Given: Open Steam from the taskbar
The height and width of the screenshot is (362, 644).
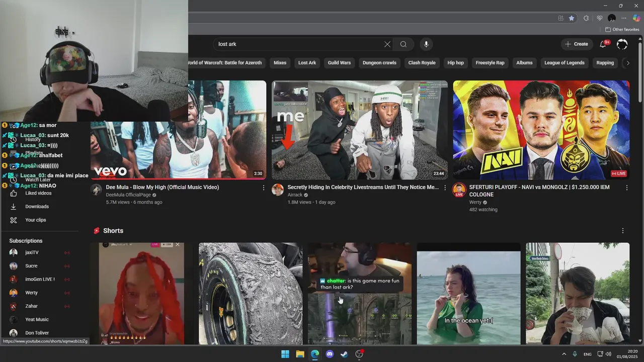Looking at the screenshot, I should 344,354.
